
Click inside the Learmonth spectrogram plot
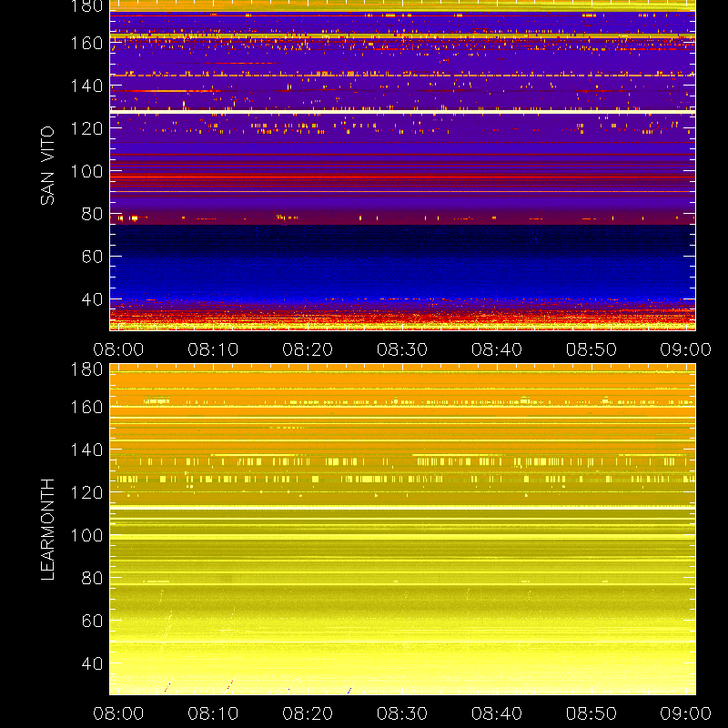[402, 530]
